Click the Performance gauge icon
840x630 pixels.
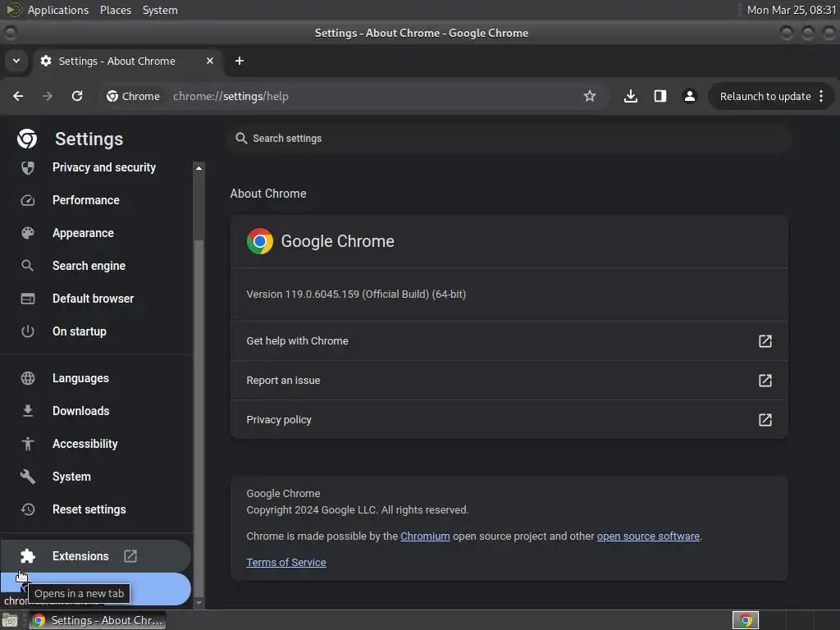[x=27, y=200]
